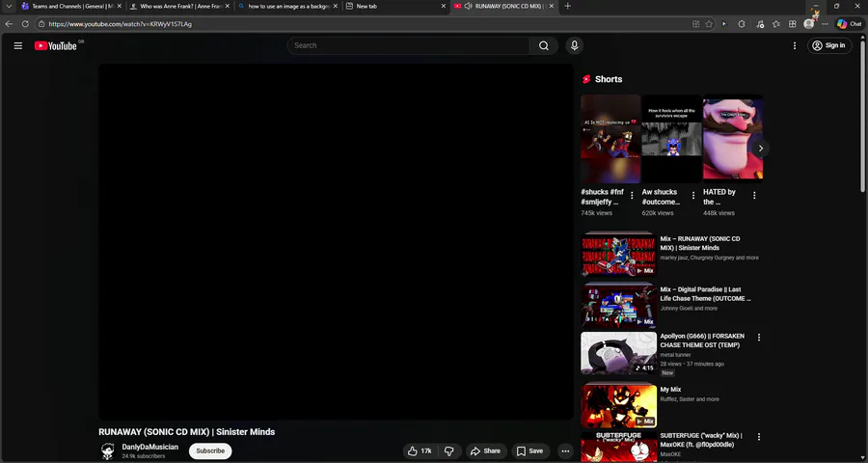Switch to 'how to use an image' tab
Screen dimensions: 868x463
pyautogui.click(x=287, y=6)
